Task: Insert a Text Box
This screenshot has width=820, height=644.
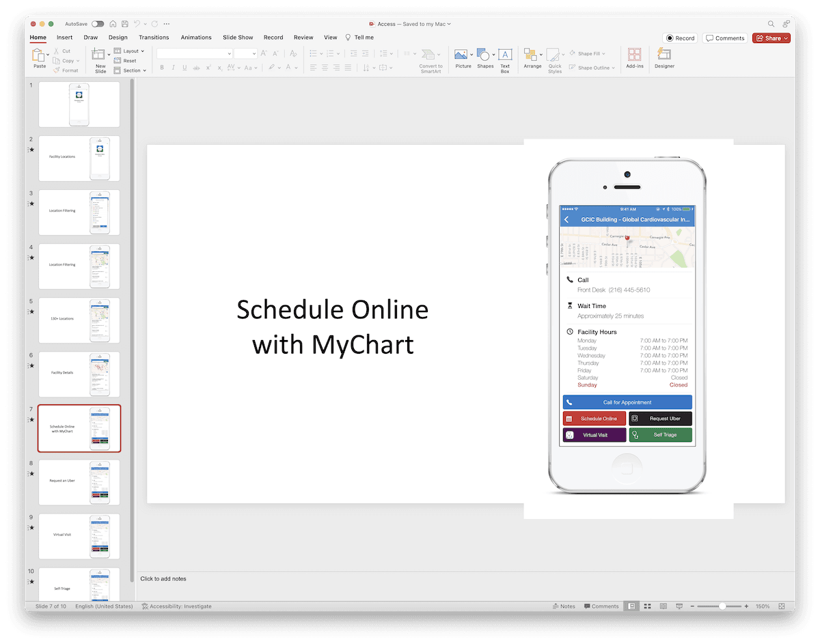Action: (505, 55)
